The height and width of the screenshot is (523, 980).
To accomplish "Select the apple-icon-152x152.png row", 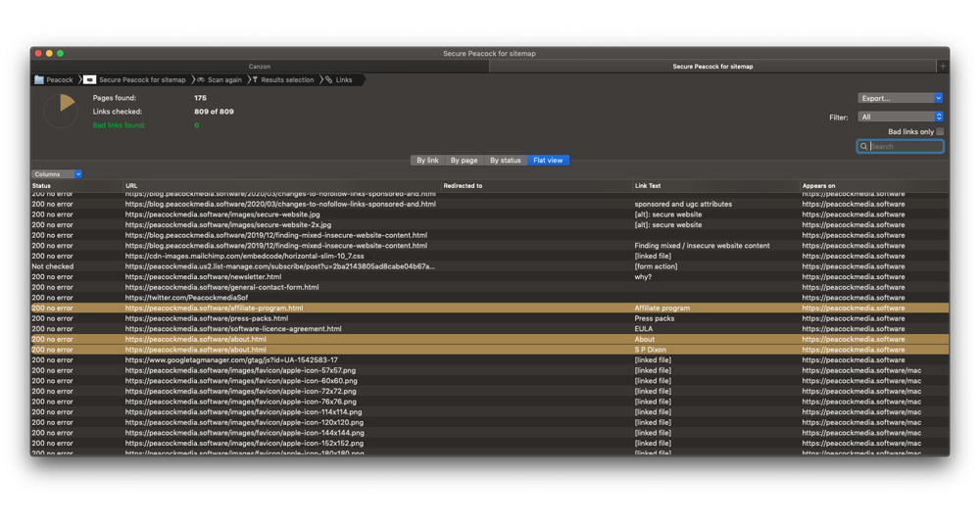I will click(490, 444).
